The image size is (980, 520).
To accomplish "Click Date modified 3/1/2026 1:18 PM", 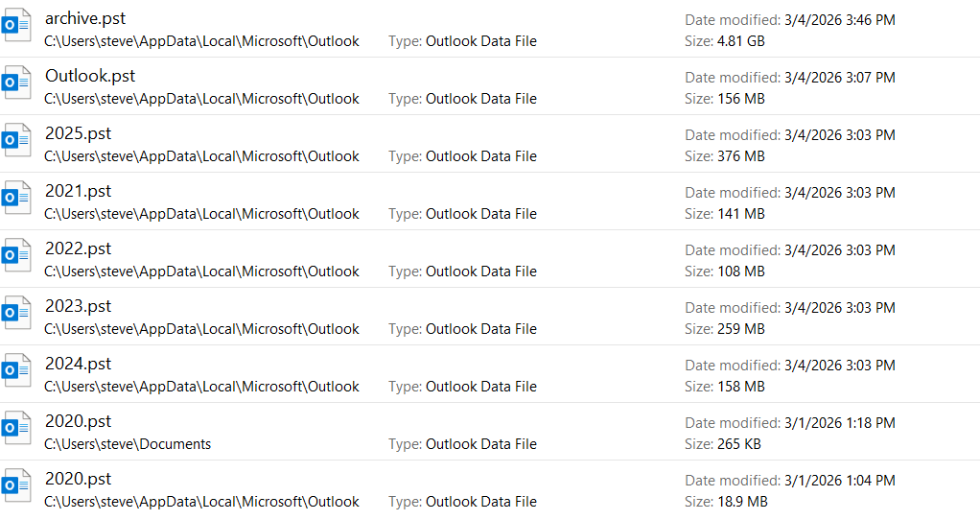I will pyautogui.click(x=790, y=422).
